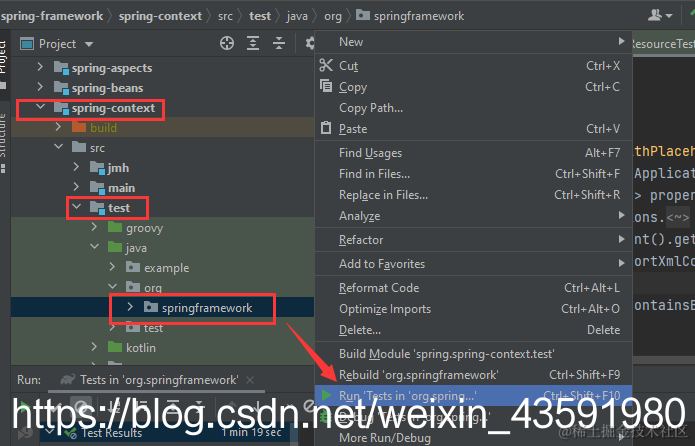Select the spring-aspects tree item
This screenshot has height=446, width=695.
pos(112,68)
